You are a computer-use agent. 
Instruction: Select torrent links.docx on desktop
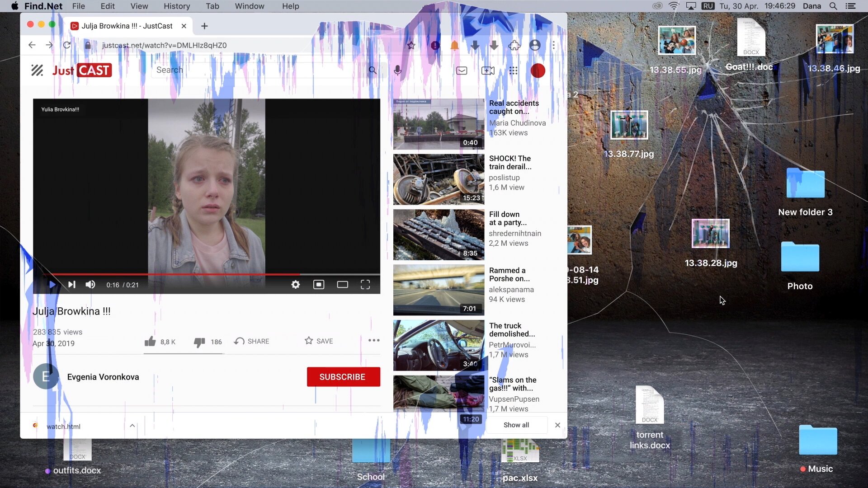(650, 418)
